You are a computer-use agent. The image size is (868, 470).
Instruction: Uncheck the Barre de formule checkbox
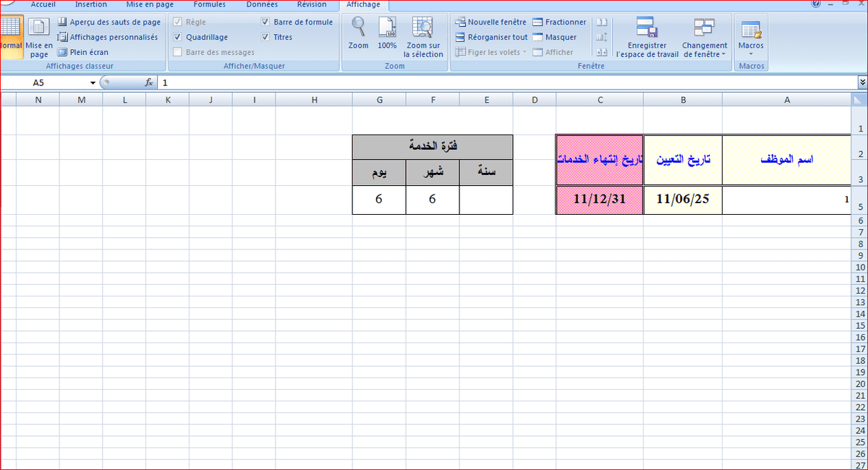(265, 22)
